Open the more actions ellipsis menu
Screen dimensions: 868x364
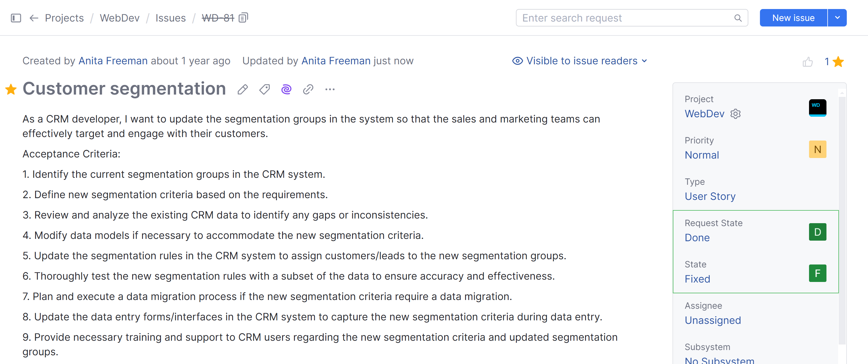point(330,89)
